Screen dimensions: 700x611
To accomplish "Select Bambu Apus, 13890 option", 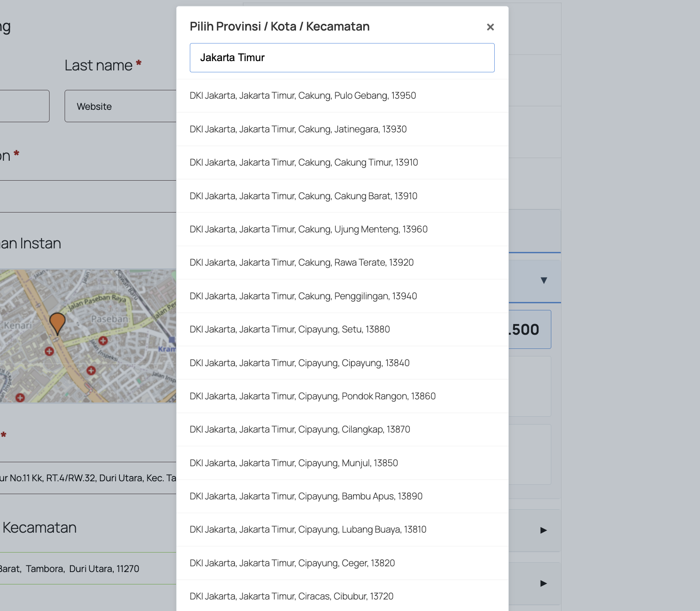I will click(x=306, y=496).
